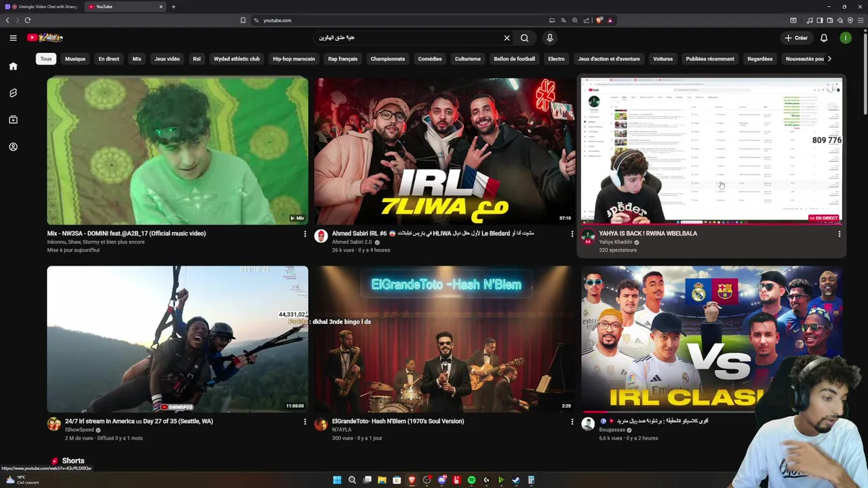Open a new browser tab
Viewport: 868px width, 488px height.
(174, 7)
